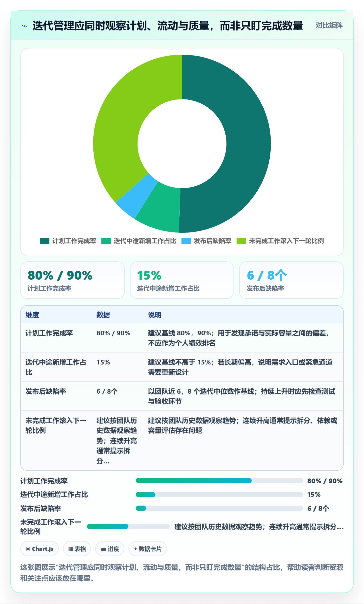Click the 未完成工作滚入下一轮比例 progress bar
The image size is (364, 604).
(128, 526)
